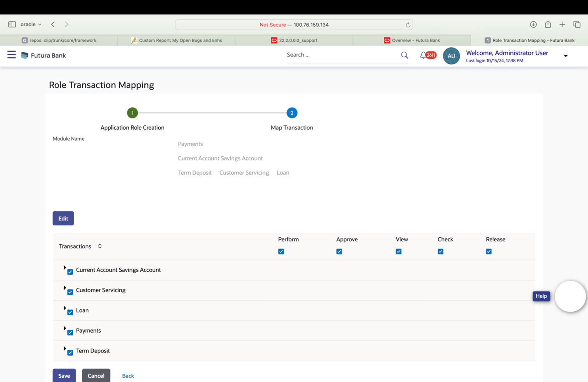Image resolution: width=588 pixels, height=382 pixels.
Task: Click the Current Account Savings Account module name
Action: point(220,158)
